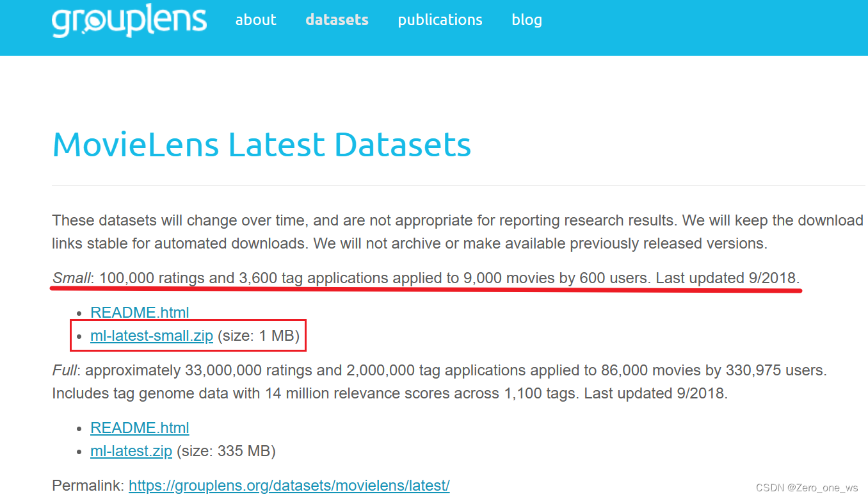Click the Permalink: label
The height and width of the screenshot is (499, 868).
click(x=88, y=486)
